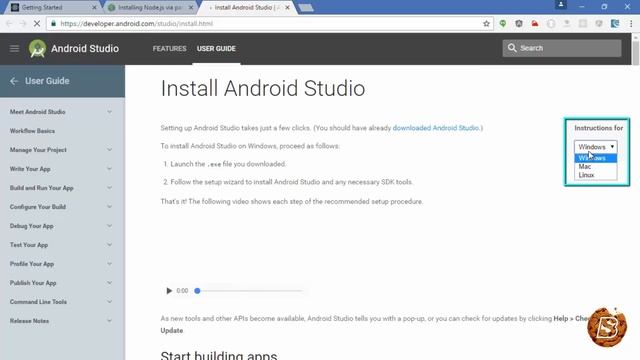This screenshot has width=640, height=360.
Task: Click into the Search field
Action: point(562,48)
